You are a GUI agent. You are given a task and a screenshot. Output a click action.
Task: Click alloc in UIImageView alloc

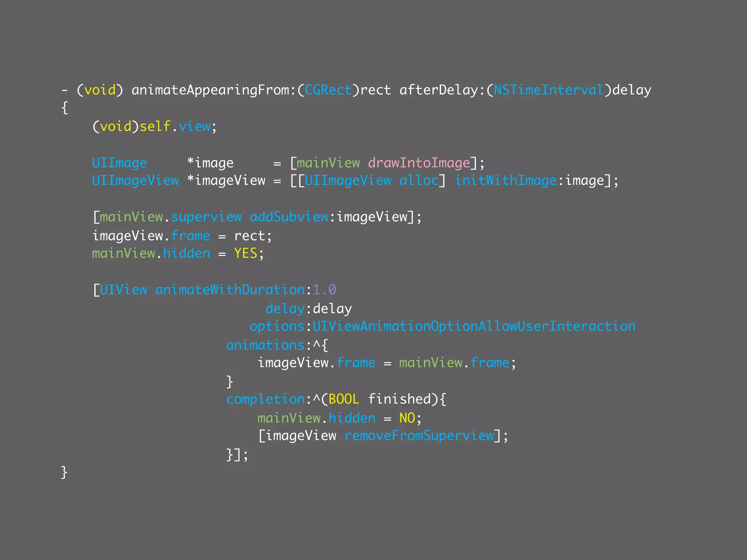(419, 180)
